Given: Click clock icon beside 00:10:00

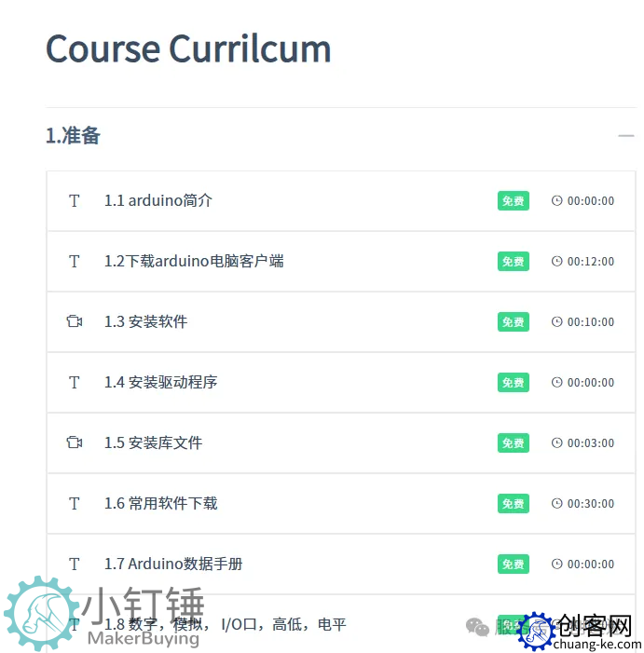Looking at the screenshot, I should pos(557,321).
